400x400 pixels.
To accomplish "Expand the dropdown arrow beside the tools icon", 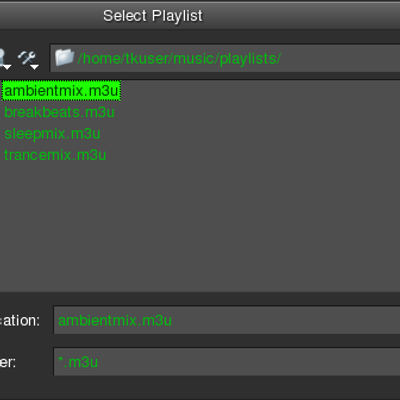I will click(x=35, y=67).
